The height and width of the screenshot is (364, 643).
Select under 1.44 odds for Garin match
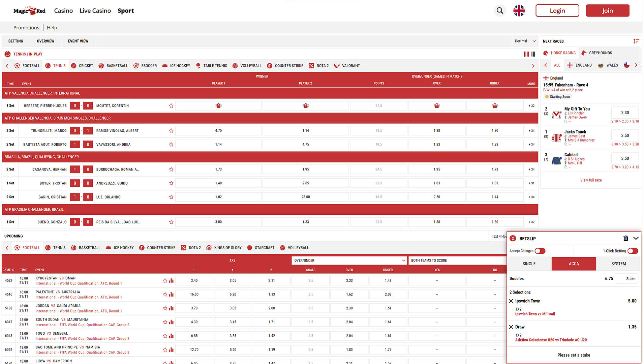pyautogui.click(x=495, y=197)
